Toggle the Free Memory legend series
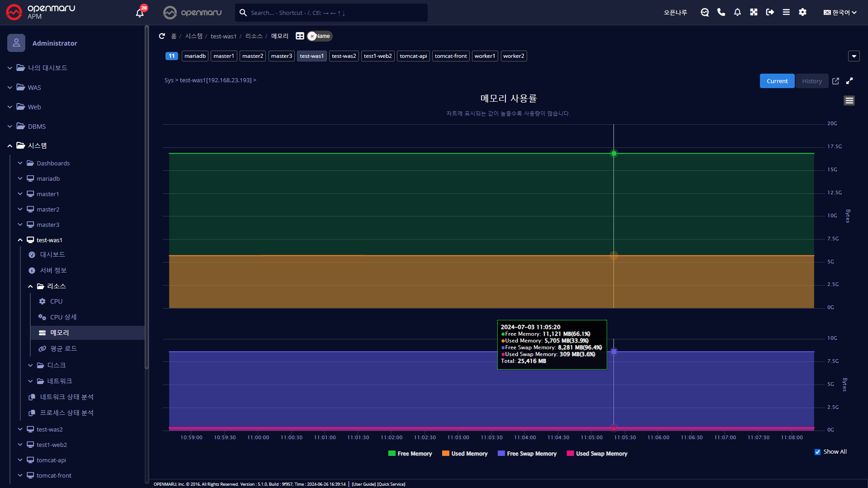This screenshot has height=488, width=868. (410, 454)
